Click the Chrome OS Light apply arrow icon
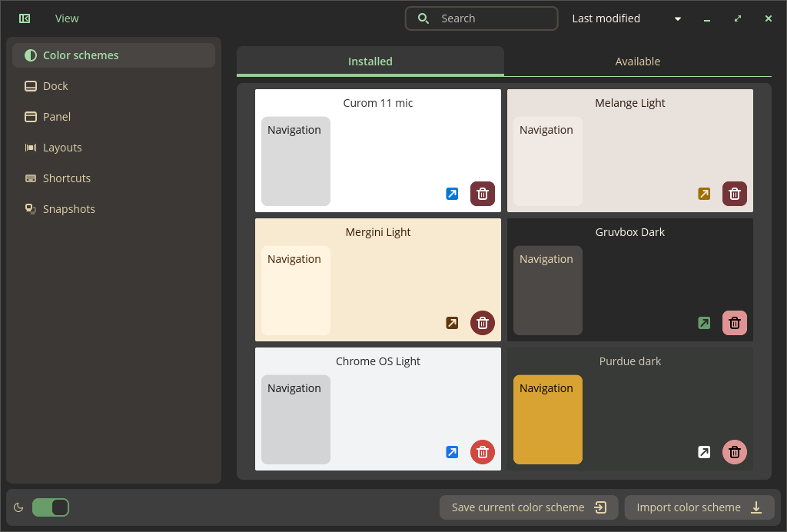 [x=452, y=452]
